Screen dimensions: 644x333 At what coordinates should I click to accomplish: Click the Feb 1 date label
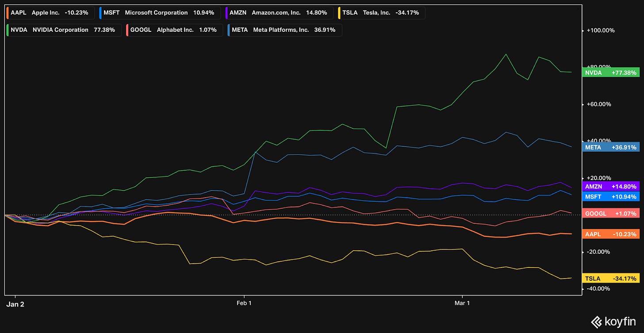click(x=244, y=304)
